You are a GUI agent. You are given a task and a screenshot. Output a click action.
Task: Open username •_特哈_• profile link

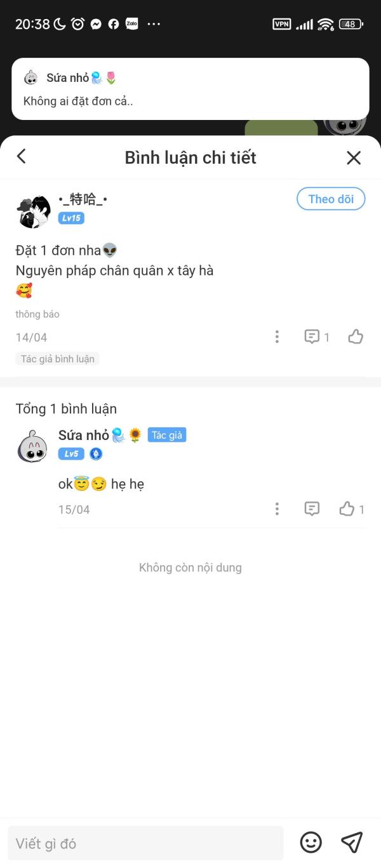[x=83, y=199]
